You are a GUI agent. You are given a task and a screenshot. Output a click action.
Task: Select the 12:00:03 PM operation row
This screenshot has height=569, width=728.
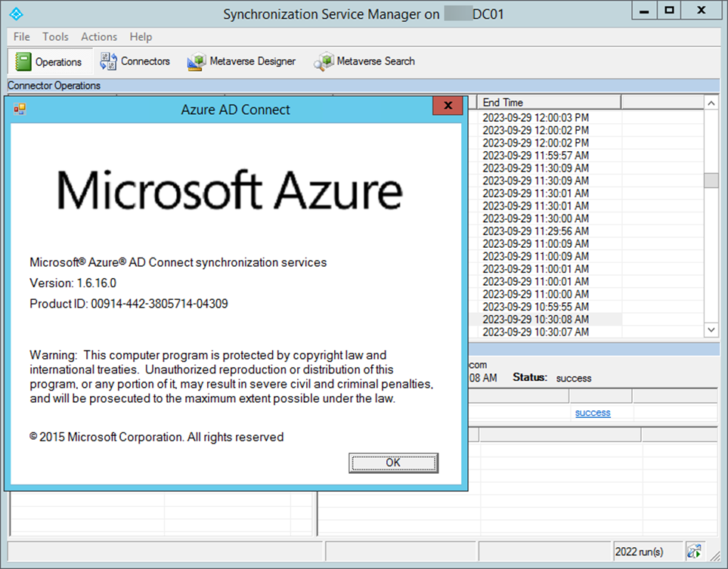click(535, 118)
